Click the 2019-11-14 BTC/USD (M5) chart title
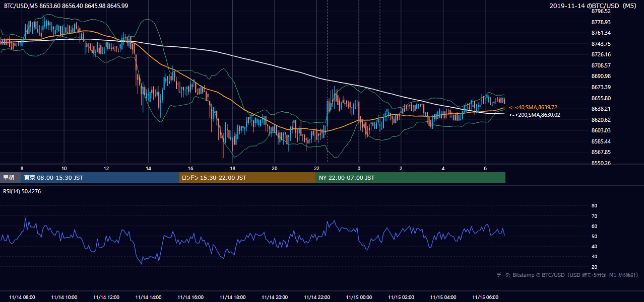Screen dimensions: 644x302 594,6
